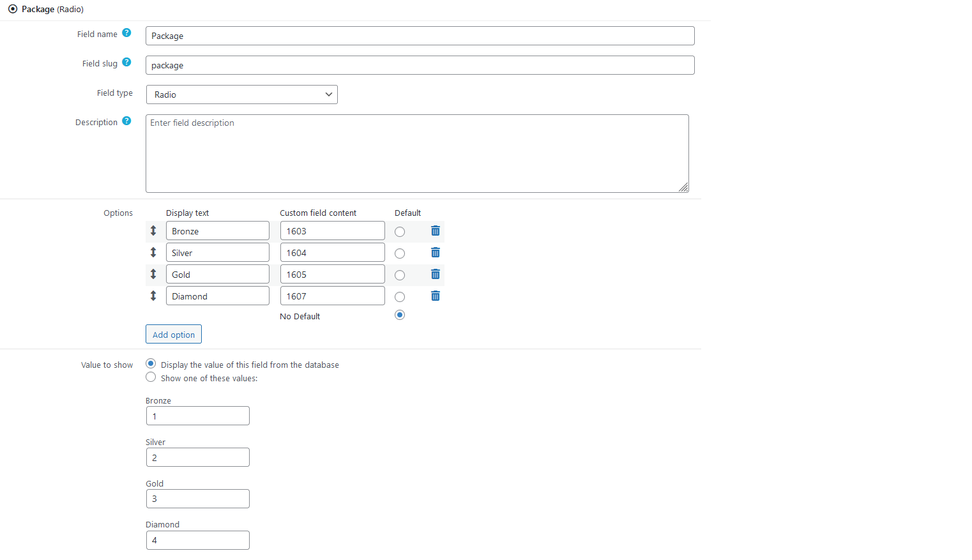Set Silver as the default option

(x=400, y=254)
